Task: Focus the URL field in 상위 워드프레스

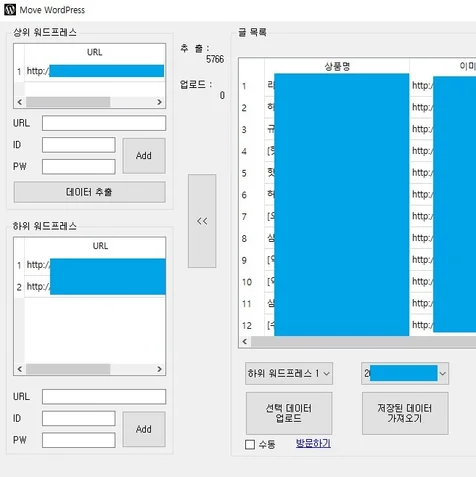Action: click(x=104, y=123)
